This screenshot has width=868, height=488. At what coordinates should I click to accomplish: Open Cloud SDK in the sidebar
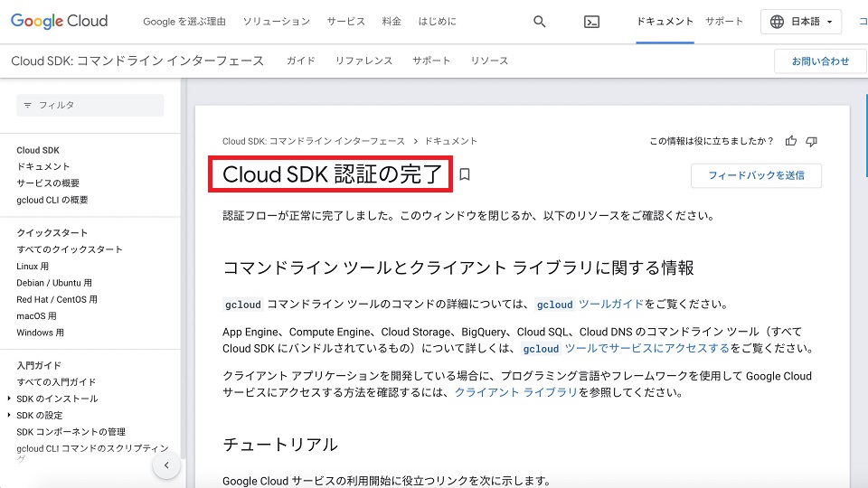(x=38, y=150)
